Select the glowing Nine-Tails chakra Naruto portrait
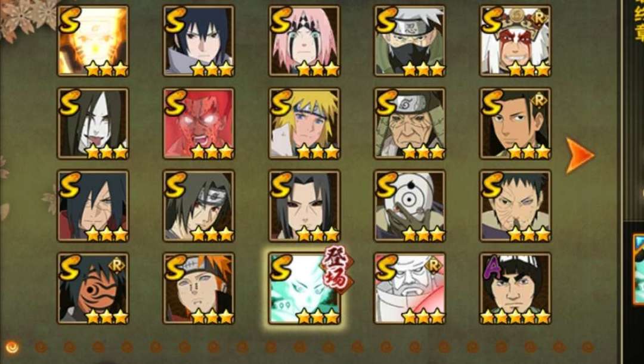 (93, 41)
